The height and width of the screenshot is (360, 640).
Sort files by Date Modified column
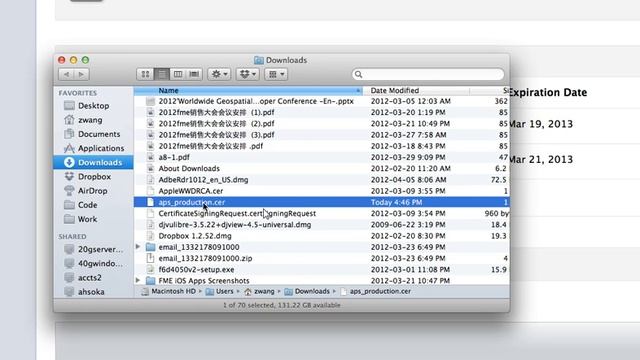(416, 91)
